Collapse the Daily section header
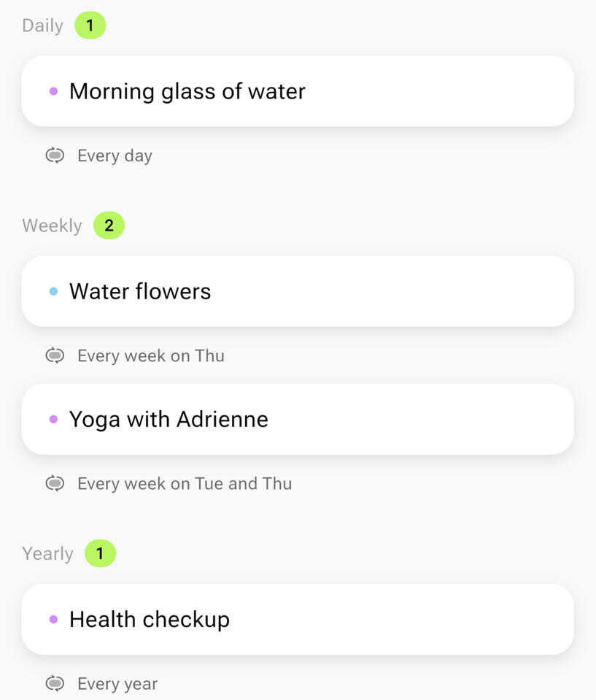 pos(42,26)
